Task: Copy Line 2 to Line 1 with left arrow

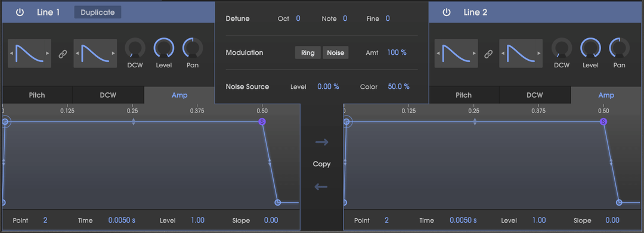Action: pyautogui.click(x=321, y=187)
